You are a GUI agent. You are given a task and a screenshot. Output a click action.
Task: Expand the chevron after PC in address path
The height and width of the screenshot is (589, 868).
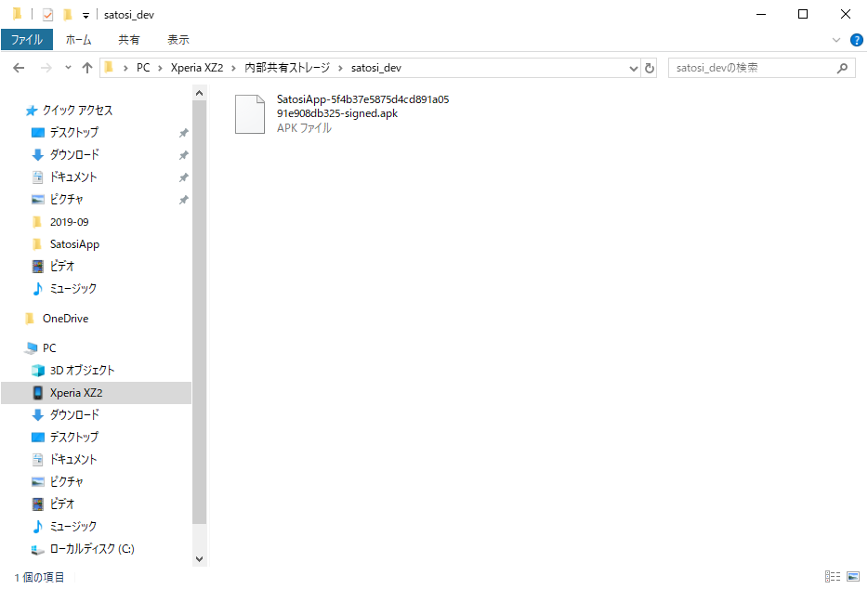(x=160, y=68)
